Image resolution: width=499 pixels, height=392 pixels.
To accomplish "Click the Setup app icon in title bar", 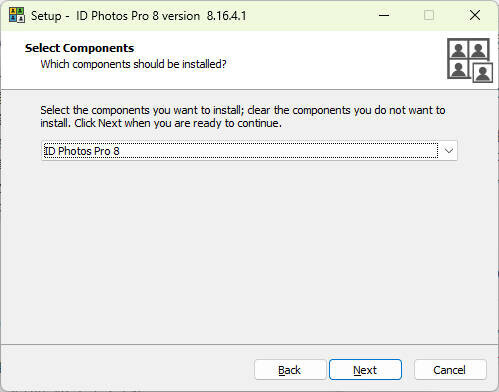I will tap(17, 15).
